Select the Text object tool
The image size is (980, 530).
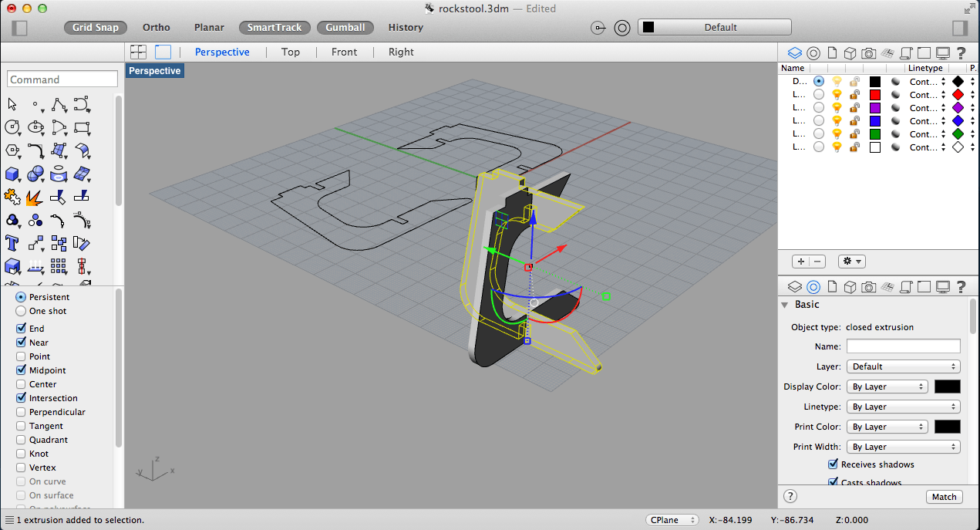pyautogui.click(x=12, y=243)
